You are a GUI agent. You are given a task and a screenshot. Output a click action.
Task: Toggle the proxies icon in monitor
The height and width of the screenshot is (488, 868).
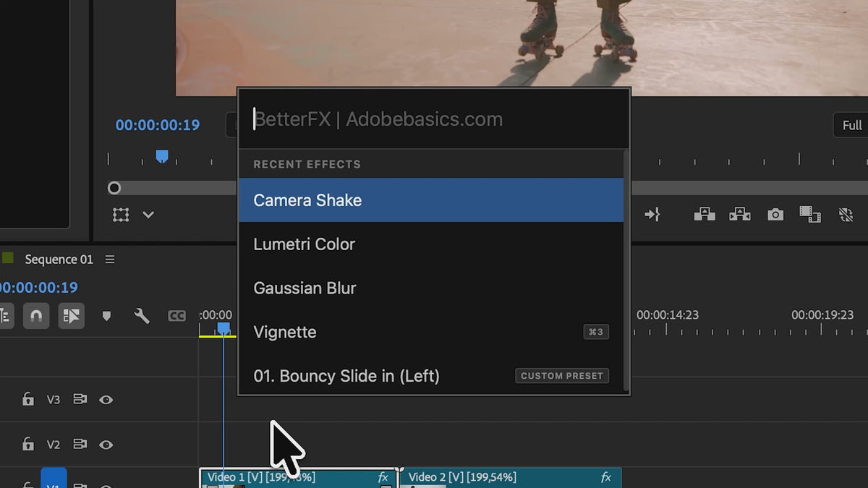(846, 214)
